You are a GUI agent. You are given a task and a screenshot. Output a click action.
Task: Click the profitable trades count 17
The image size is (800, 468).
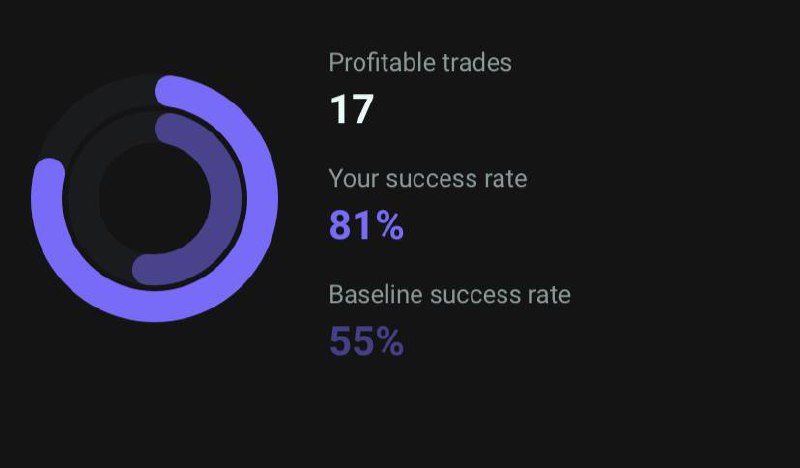(x=352, y=109)
